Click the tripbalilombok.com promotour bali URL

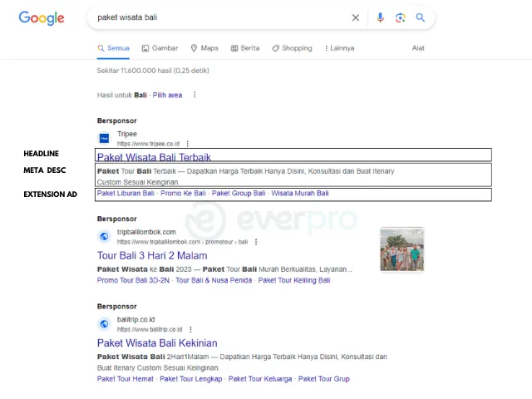[183, 242]
